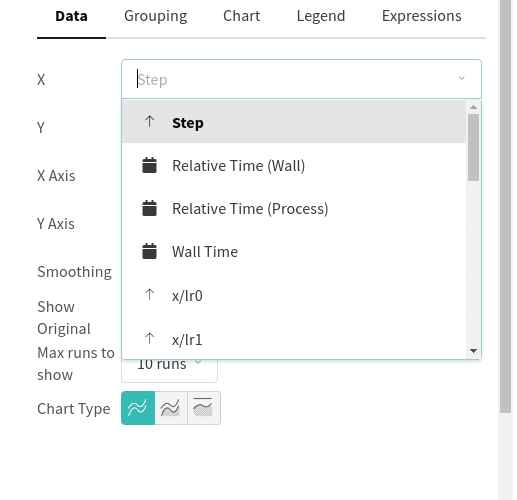
Task: Choose Relative Time (Wall) option
Action: pos(294,165)
